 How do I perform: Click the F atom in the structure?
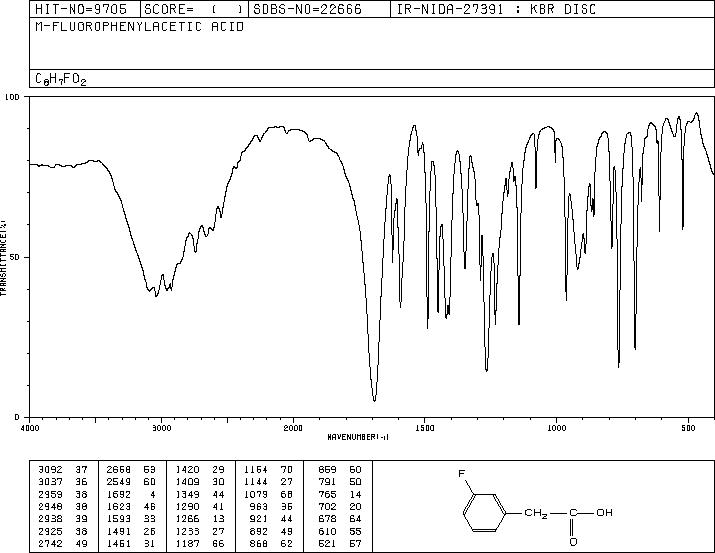tap(461, 474)
